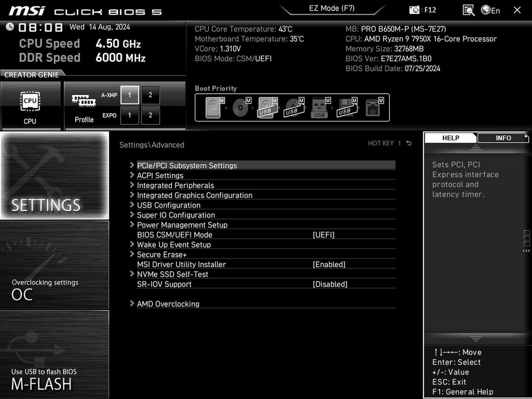Select network boot device icon

click(x=374, y=108)
